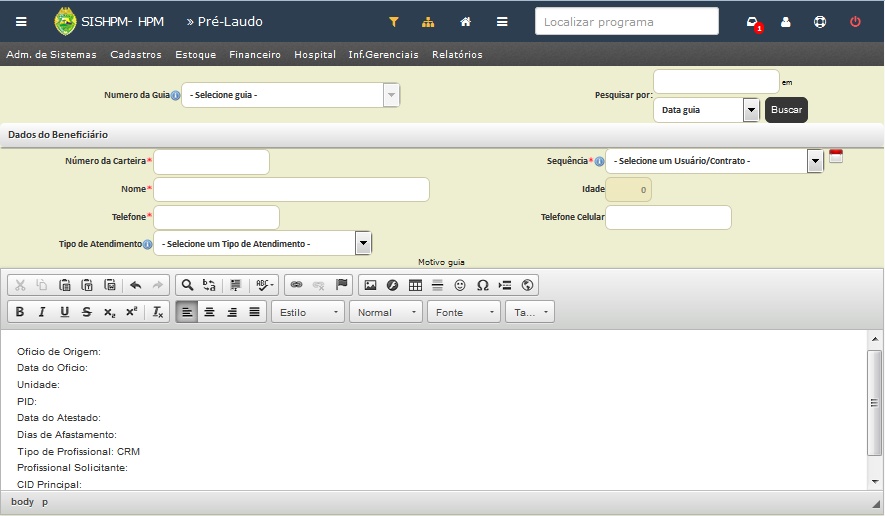Viewport: 885px width, 516px height.
Task: Open the user profile icon
Action: click(786, 22)
